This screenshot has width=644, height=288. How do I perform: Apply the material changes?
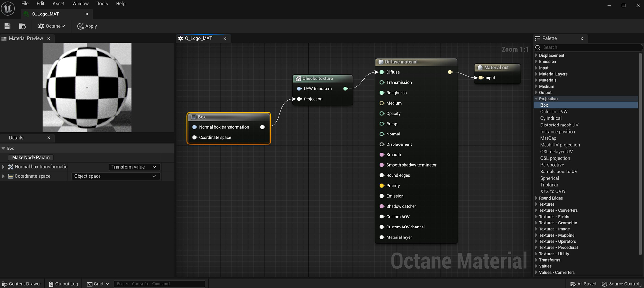click(87, 26)
